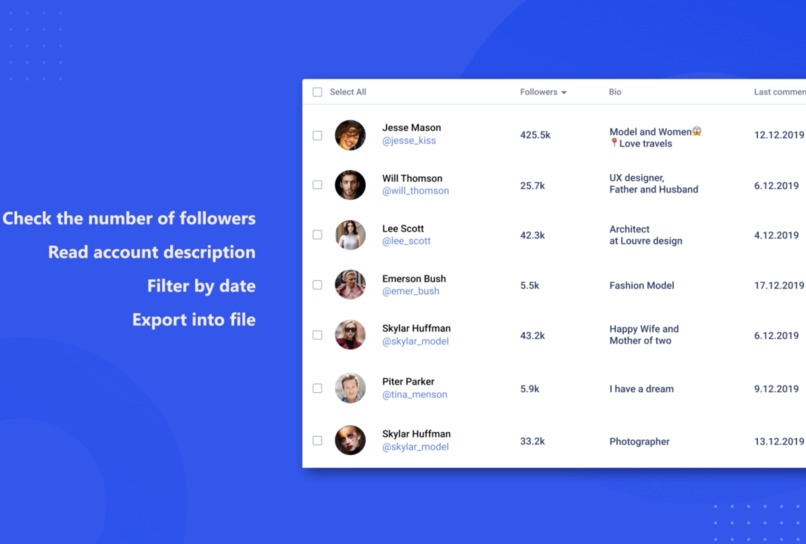
Task: Select Lee Scott's row checkbox
Action: [x=317, y=234]
